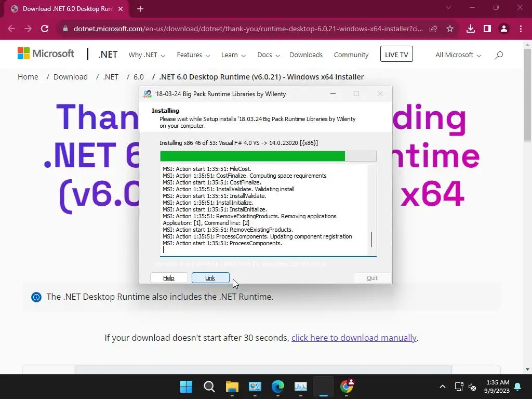Open the Chrome downloads icon
Viewport: 532px width, 399px height.
(471, 29)
